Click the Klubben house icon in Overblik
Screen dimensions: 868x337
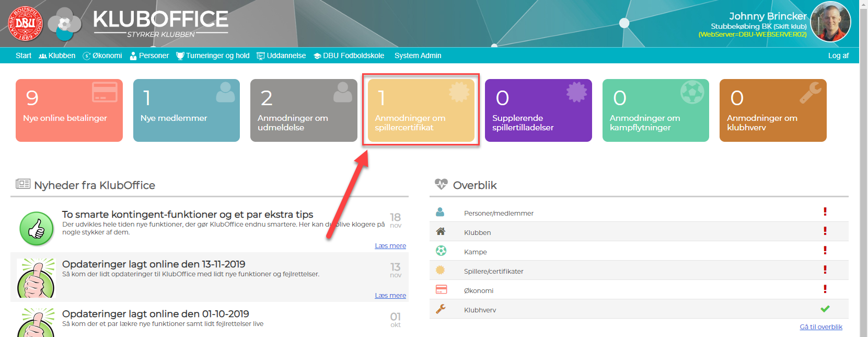pos(441,231)
